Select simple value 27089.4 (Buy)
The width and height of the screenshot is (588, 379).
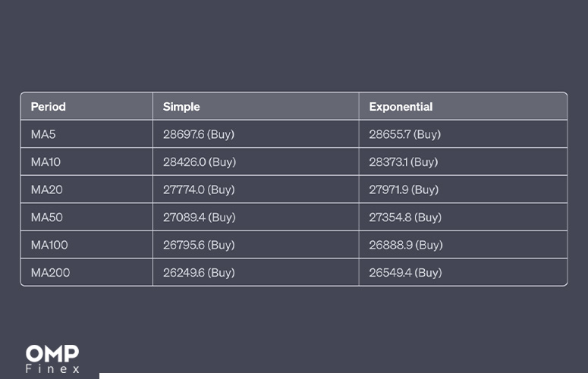(x=199, y=218)
